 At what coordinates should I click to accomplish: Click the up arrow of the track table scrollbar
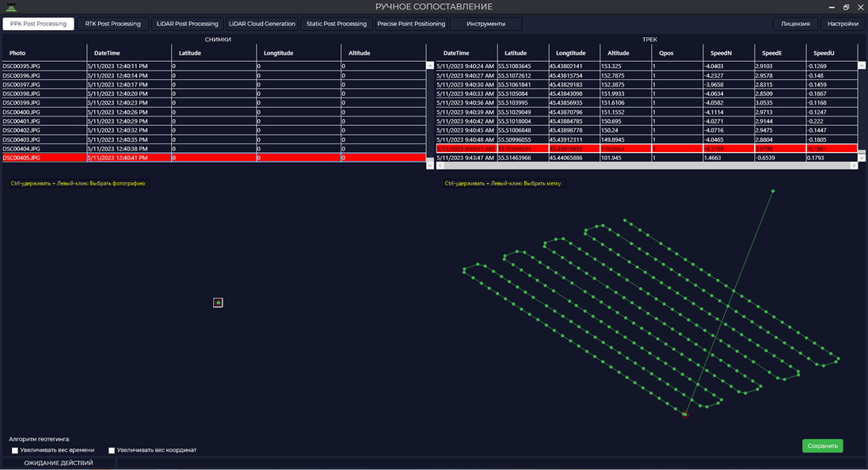(862, 66)
